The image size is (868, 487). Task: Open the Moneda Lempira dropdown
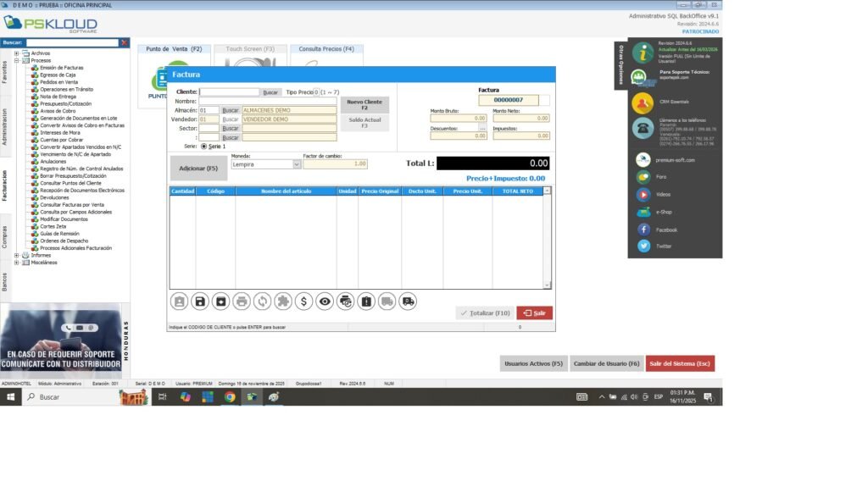click(297, 164)
